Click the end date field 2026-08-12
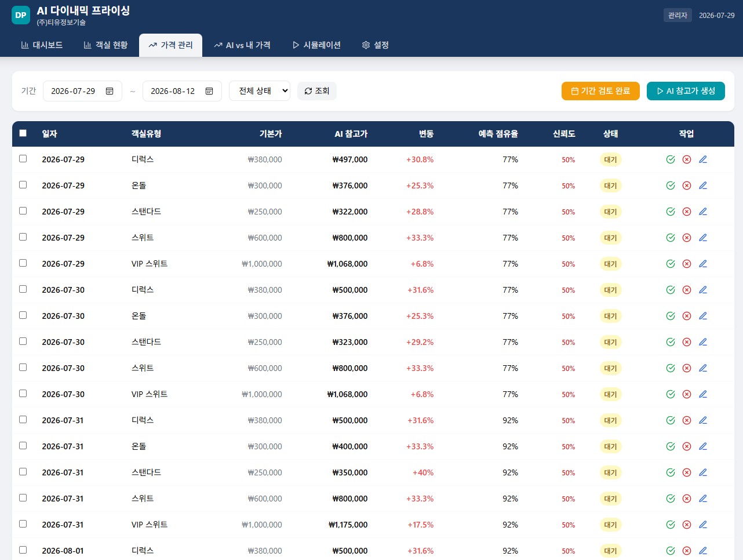The width and height of the screenshot is (743, 560). [182, 91]
